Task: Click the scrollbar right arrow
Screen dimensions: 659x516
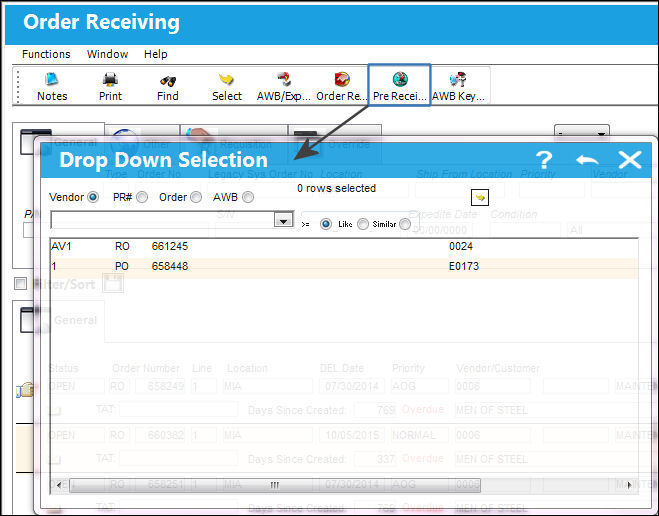Action: tap(629, 485)
